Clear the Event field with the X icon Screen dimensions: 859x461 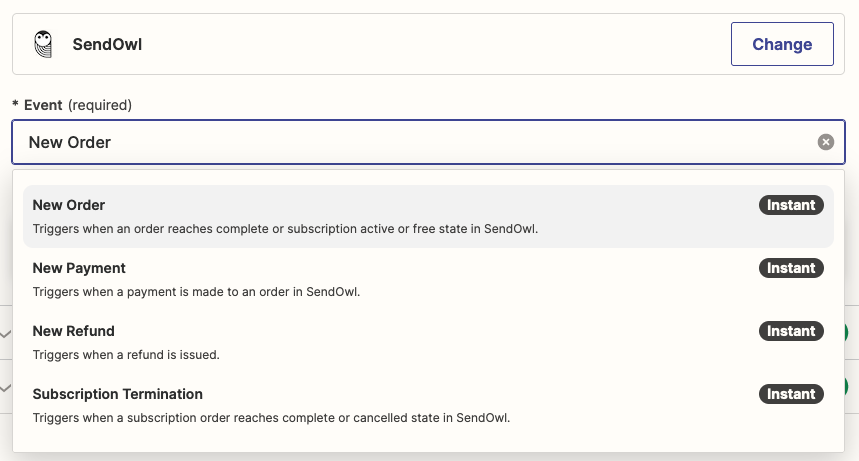point(826,142)
